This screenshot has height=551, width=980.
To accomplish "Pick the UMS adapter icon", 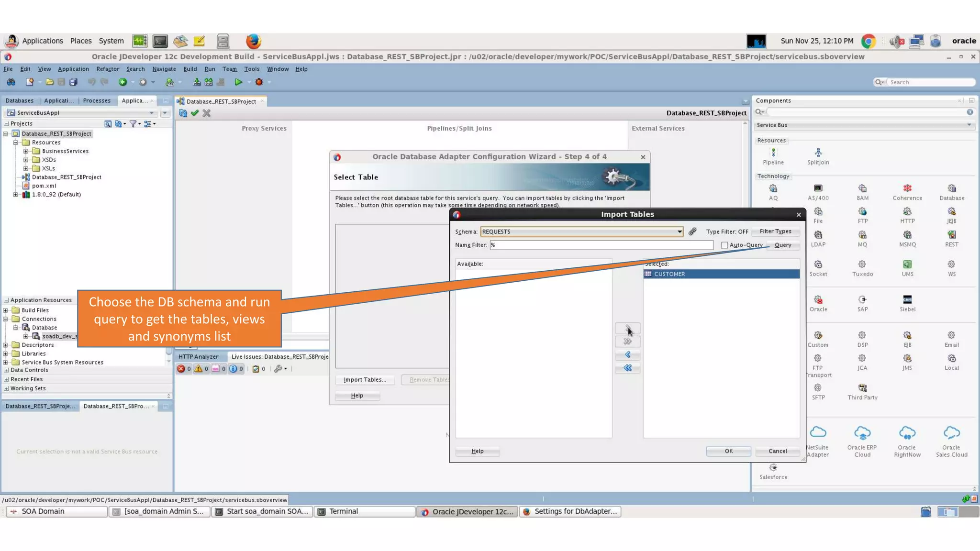I will [907, 264].
